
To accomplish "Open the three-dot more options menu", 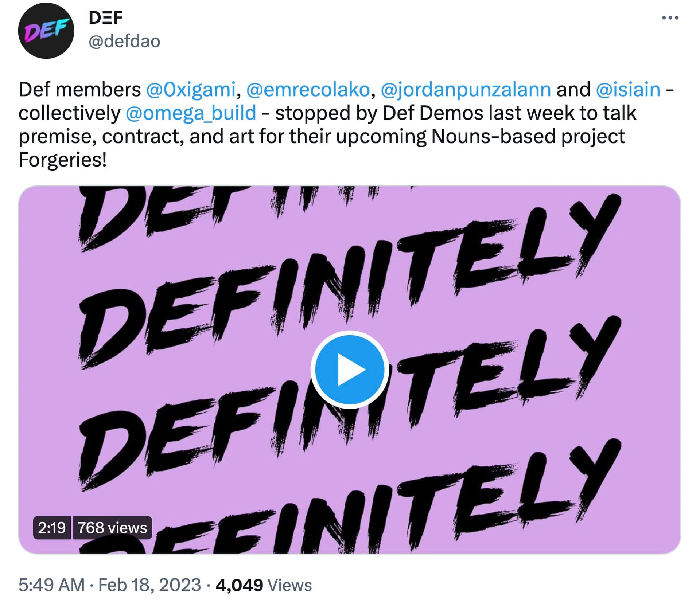I will coord(670,17).
